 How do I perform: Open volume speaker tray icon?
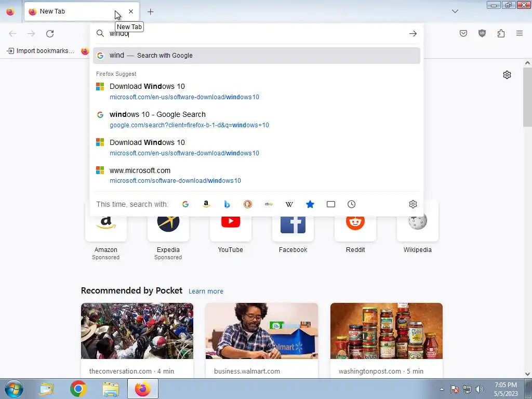[480, 389]
